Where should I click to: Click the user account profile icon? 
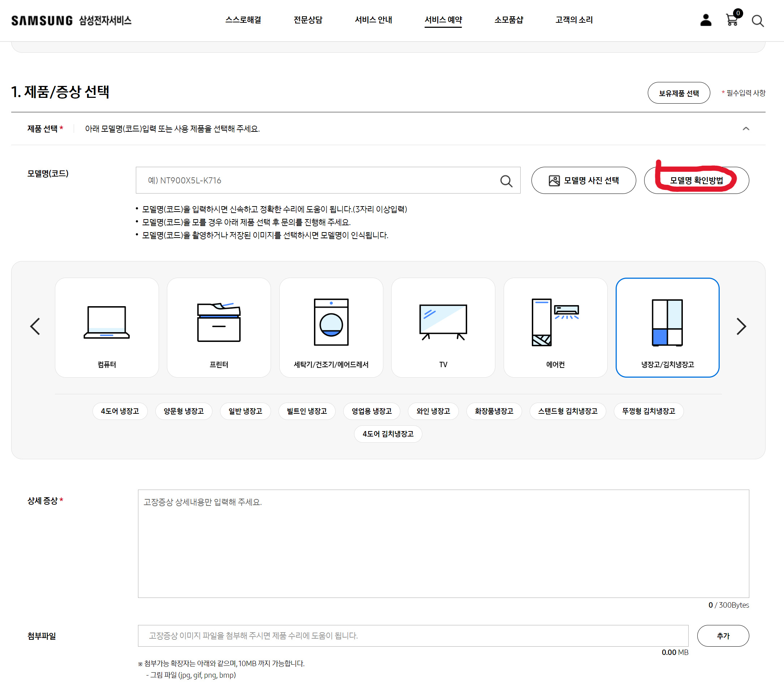tap(706, 20)
